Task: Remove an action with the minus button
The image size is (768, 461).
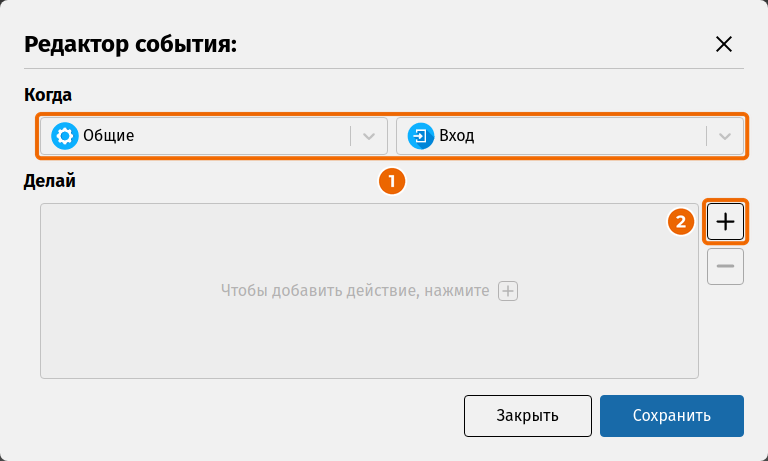Action: tap(725, 267)
